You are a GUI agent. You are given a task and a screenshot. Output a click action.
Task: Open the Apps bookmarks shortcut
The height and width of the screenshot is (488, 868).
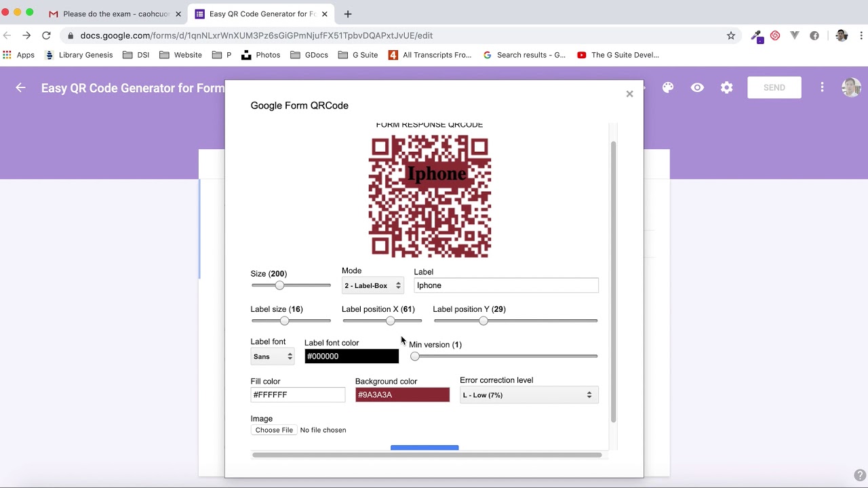click(18, 55)
